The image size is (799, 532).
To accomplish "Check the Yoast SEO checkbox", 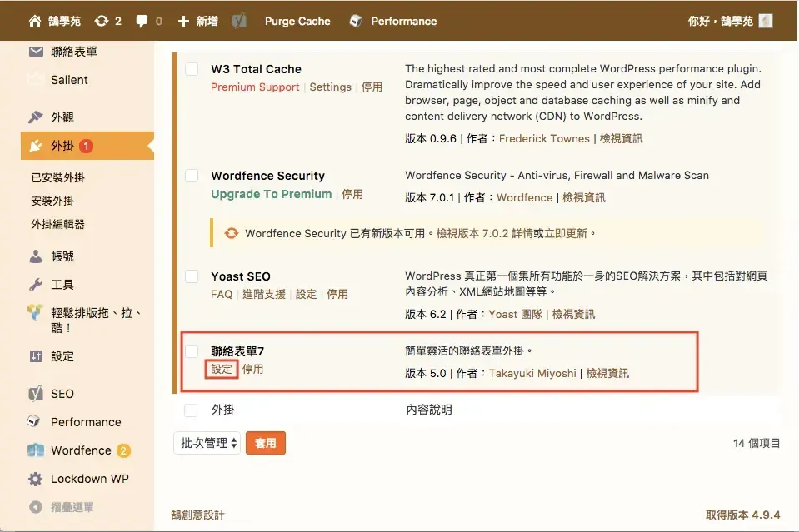I will [x=192, y=276].
